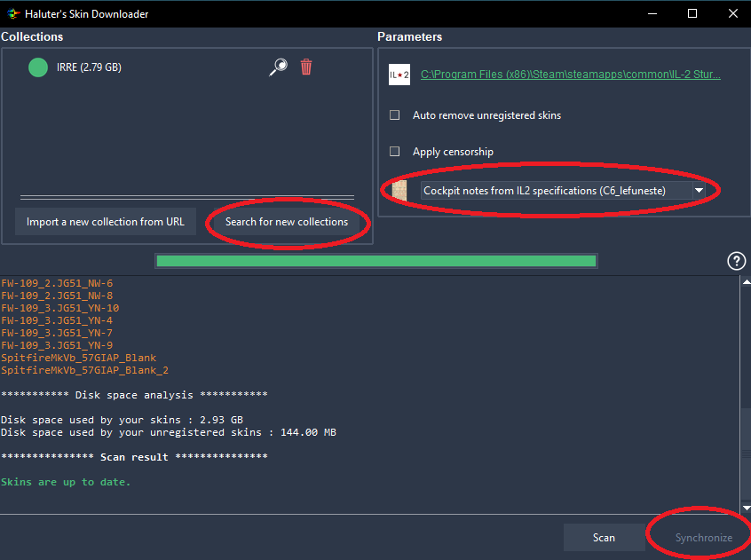Delete the IRRE collection with trash icon
Image resolution: width=751 pixels, height=560 pixels.
tap(306, 67)
